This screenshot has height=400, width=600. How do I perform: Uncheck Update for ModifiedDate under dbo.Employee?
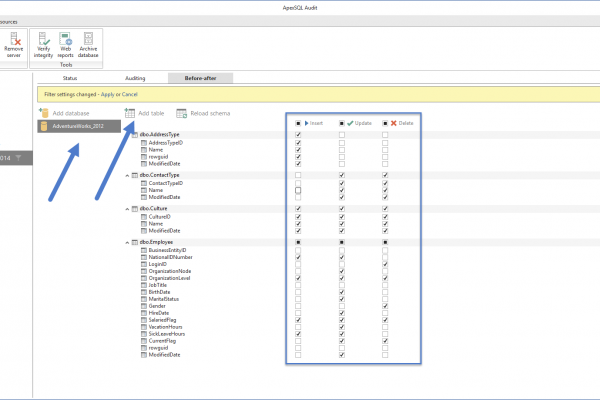click(x=342, y=355)
